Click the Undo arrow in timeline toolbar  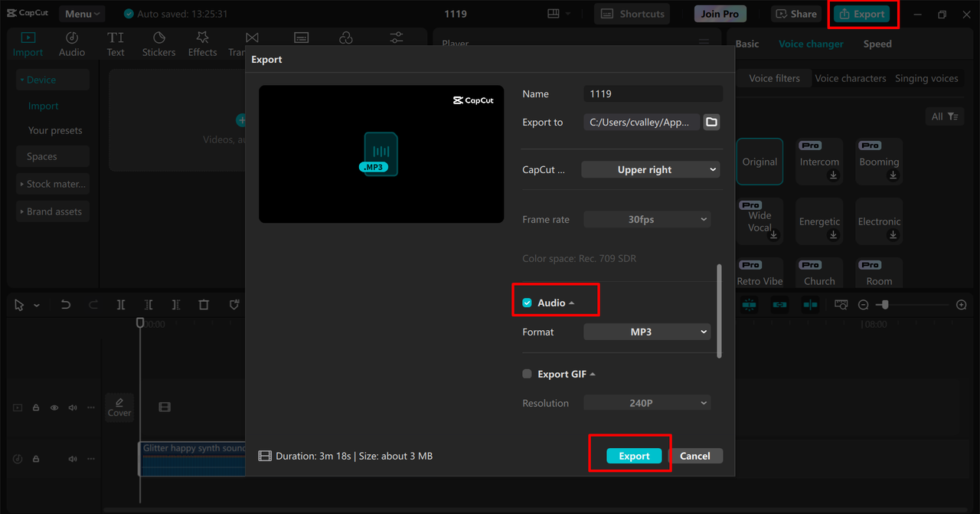click(x=66, y=305)
